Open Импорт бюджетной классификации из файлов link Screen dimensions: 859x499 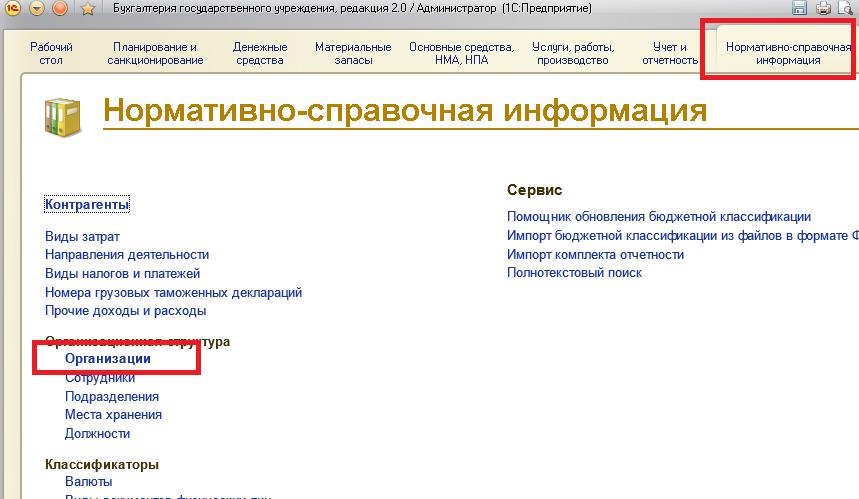point(683,236)
